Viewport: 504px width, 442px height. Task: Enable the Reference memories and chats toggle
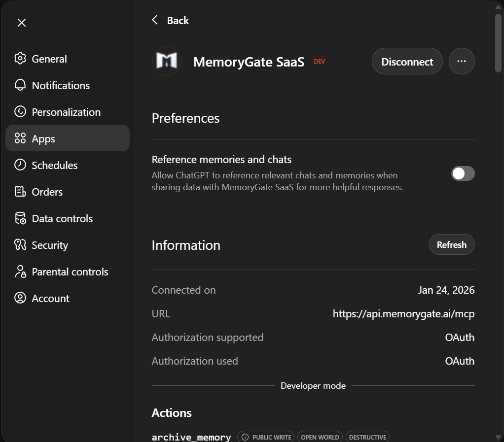click(463, 173)
